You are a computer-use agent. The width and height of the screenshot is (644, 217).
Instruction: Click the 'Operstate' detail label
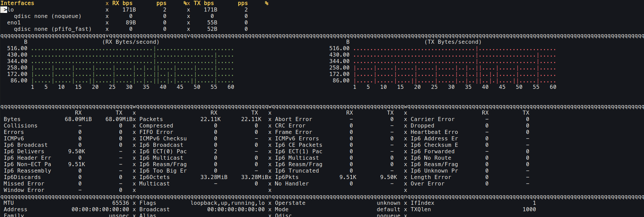coord(290,203)
